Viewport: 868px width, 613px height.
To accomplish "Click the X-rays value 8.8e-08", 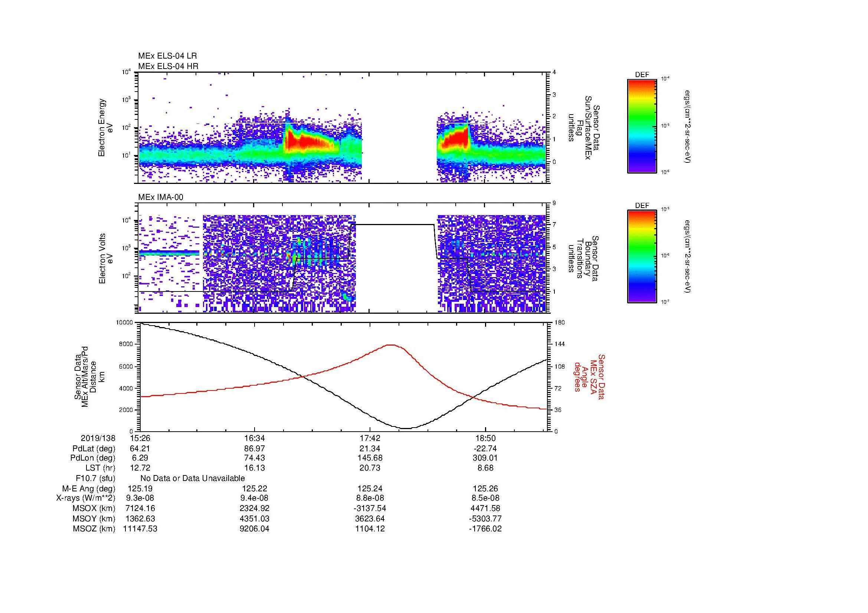I will point(370,498).
